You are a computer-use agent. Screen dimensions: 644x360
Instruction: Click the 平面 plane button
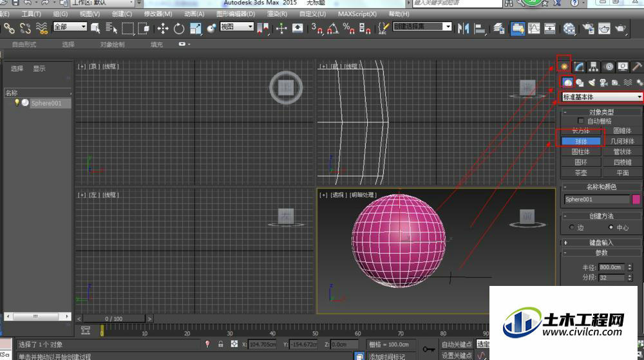click(x=622, y=173)
